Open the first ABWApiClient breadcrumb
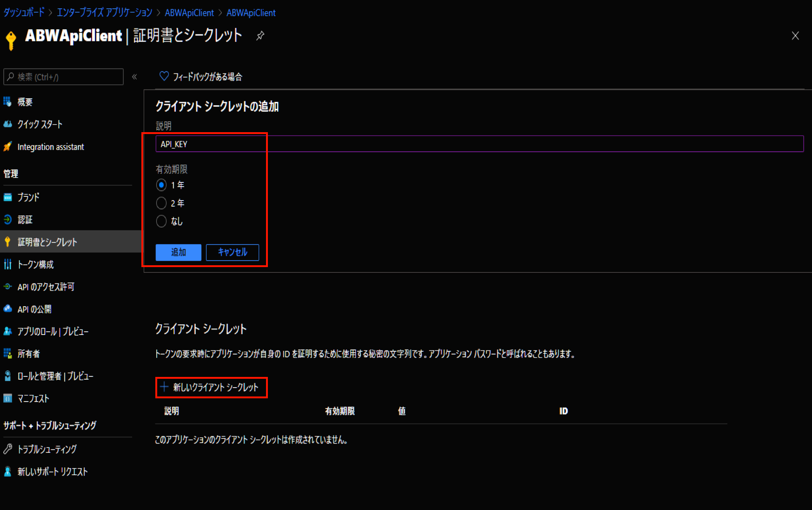 click(189, 13)
